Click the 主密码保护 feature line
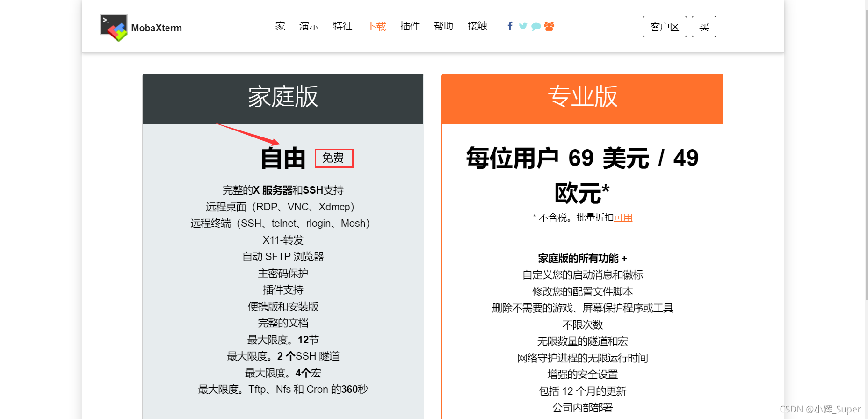The image size is (868, 419). 283,274
